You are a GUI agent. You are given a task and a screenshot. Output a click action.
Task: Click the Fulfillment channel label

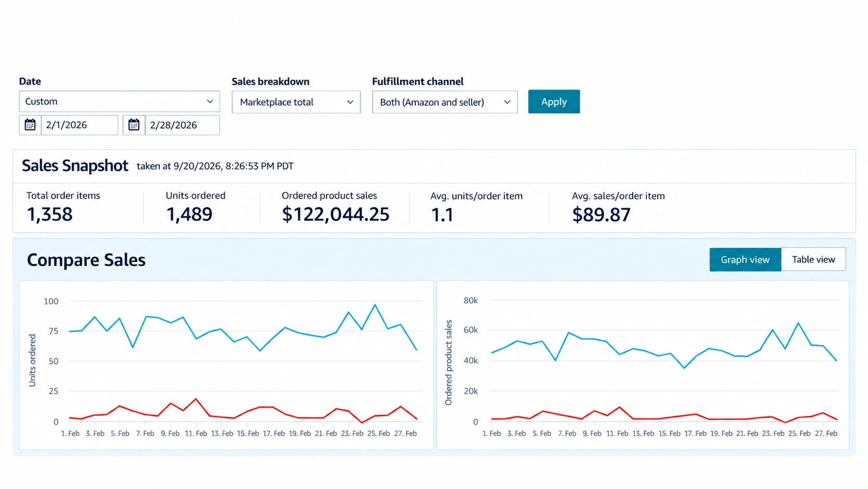418,82
